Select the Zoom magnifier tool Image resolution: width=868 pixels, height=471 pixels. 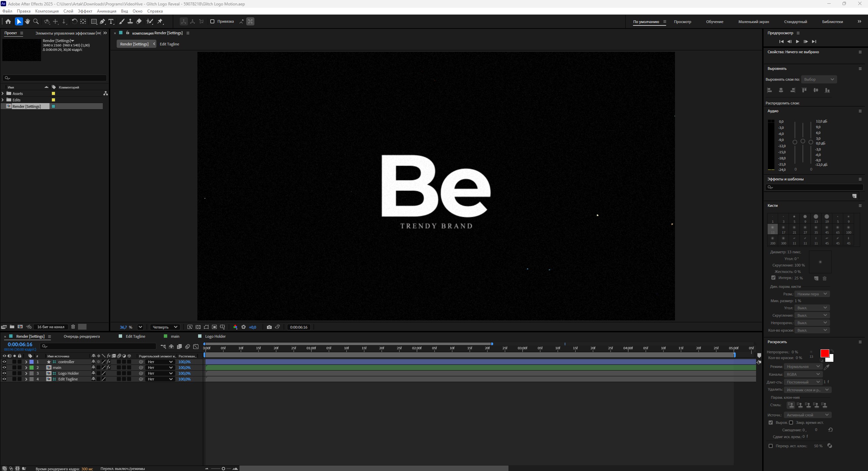click(x=36, y=21)
